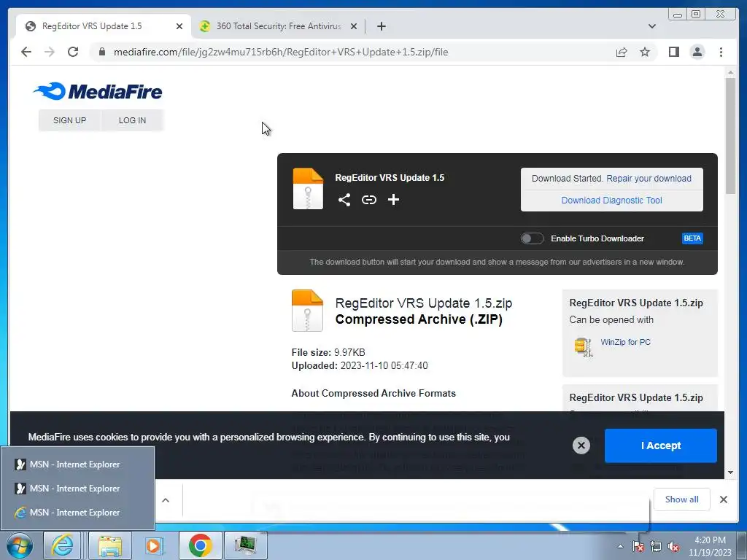Image resolution: width=747 pixels, height=560 pixels.
Task: Click scrollbar down arrow
Action: pos(730,472)
